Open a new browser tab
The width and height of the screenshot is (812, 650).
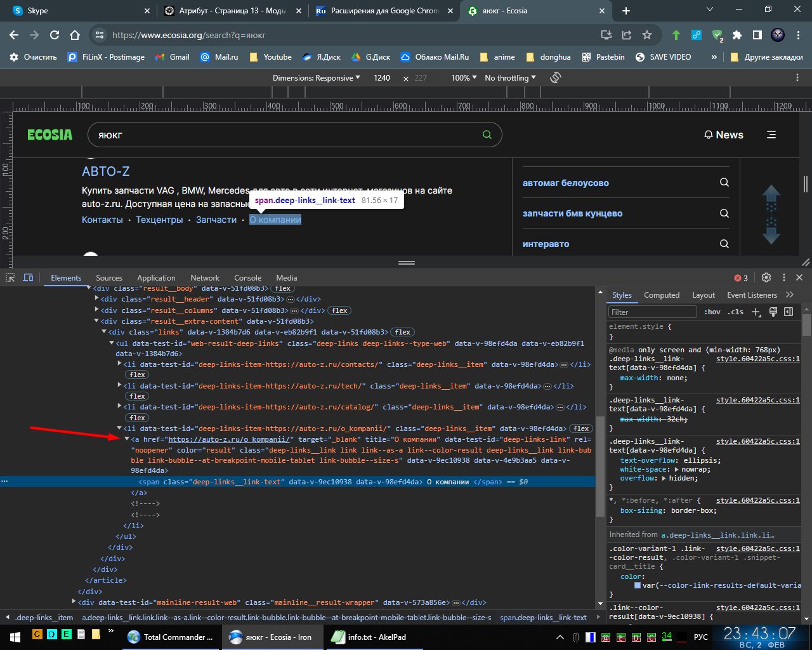point(626,11)
